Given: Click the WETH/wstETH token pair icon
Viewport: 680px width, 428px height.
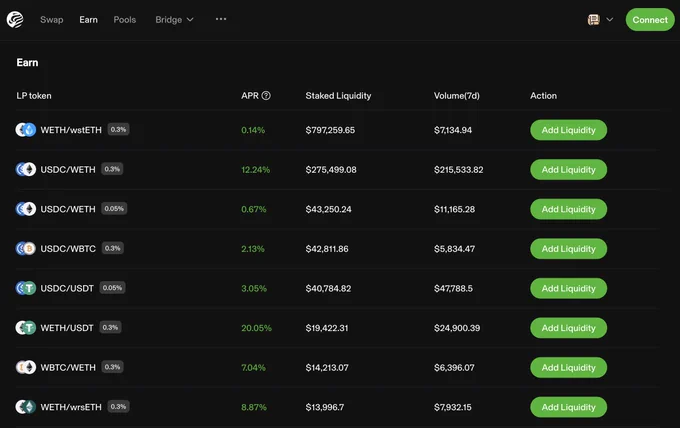Looking at the screenshot, I should (x=26, y=130).
